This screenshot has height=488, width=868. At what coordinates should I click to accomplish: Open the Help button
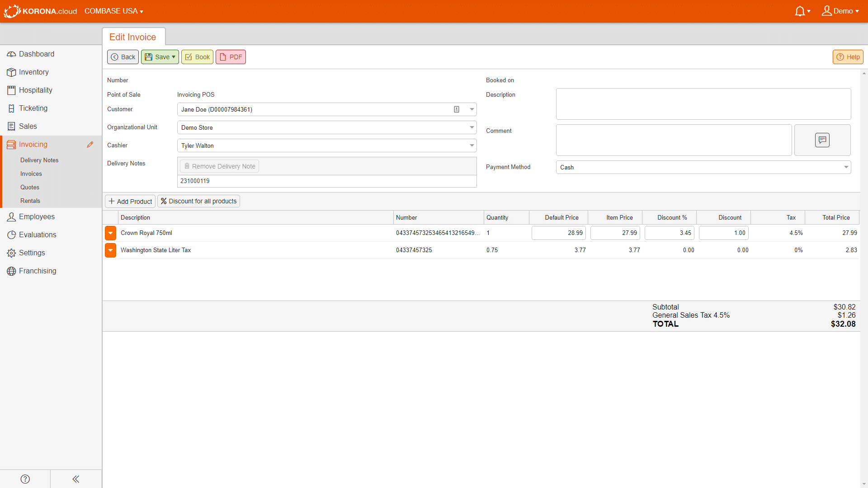848,57
